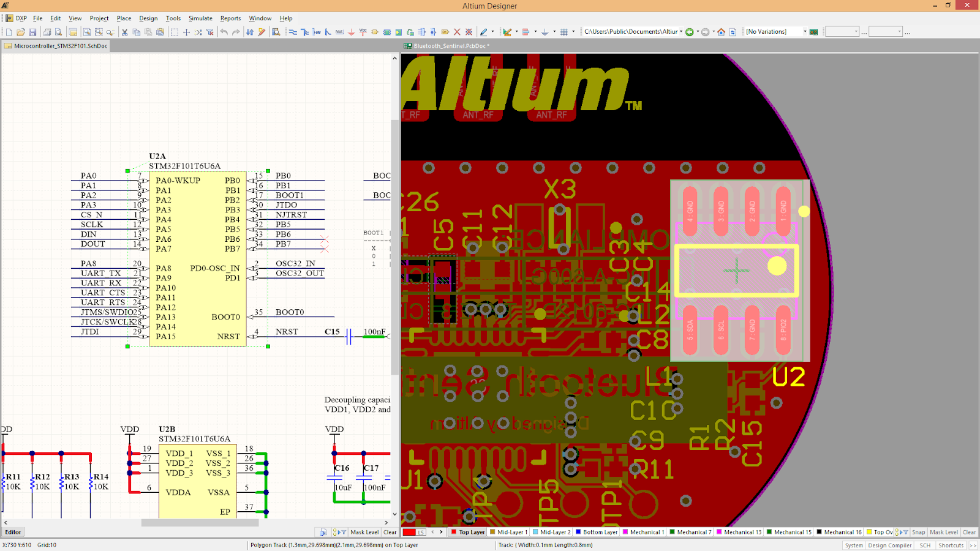
Task: Activate the Mechanical 13 layer tab
Action: click(x=739, y=532)
